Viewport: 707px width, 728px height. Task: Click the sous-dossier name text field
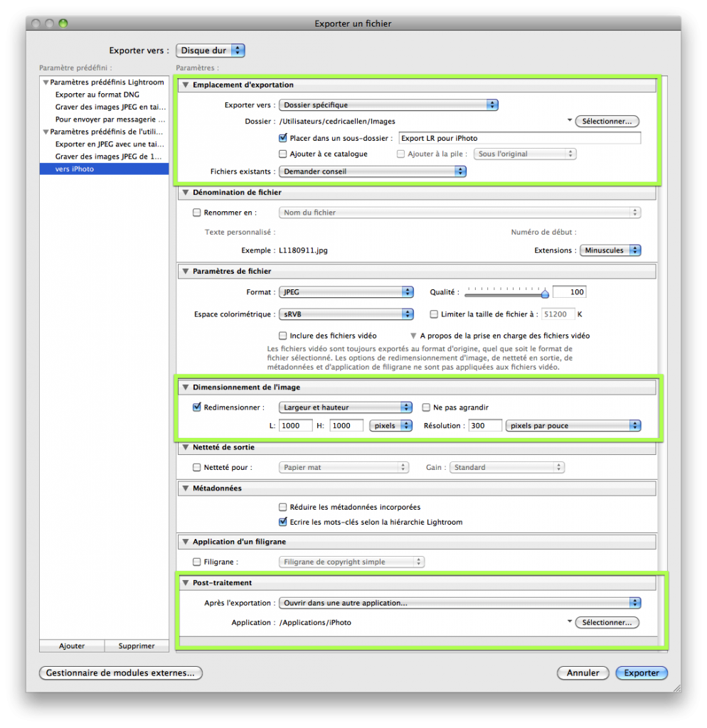[x=519, y=138]
